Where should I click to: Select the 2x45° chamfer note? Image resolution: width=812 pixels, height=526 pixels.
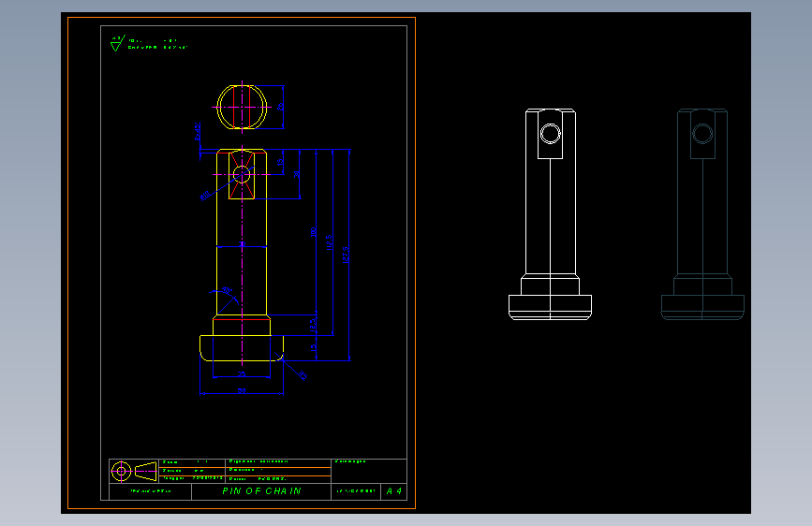(x=198, y=131)
